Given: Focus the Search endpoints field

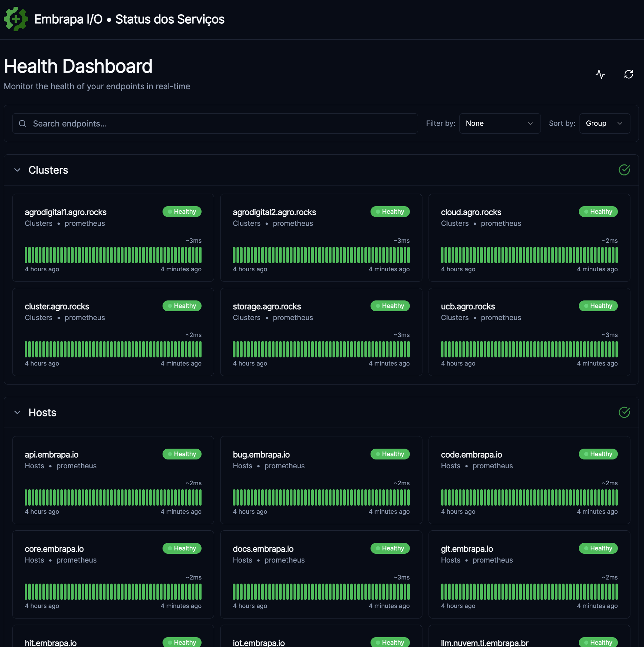Looking at the screenshot, I should point(215,123).
